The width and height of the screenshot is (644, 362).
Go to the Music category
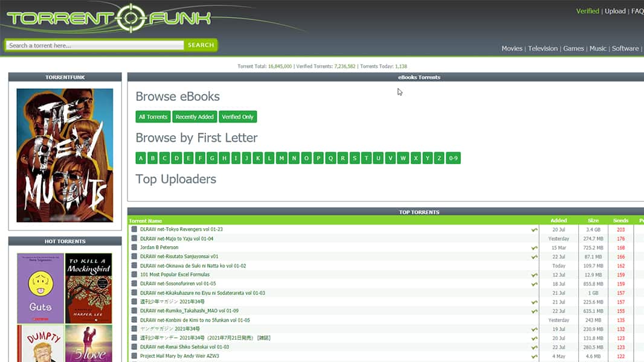(597, 48)
